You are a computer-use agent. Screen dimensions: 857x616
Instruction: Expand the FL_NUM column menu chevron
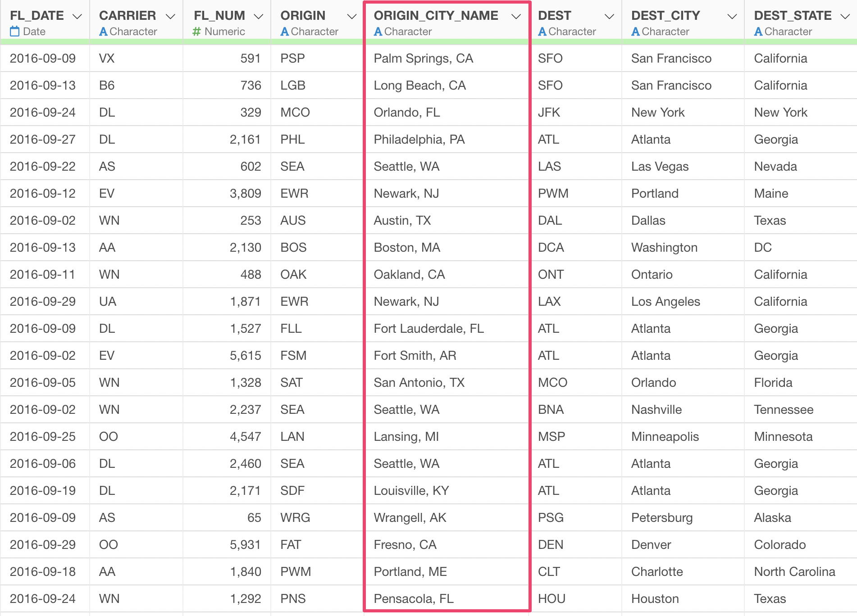[258, 17]
